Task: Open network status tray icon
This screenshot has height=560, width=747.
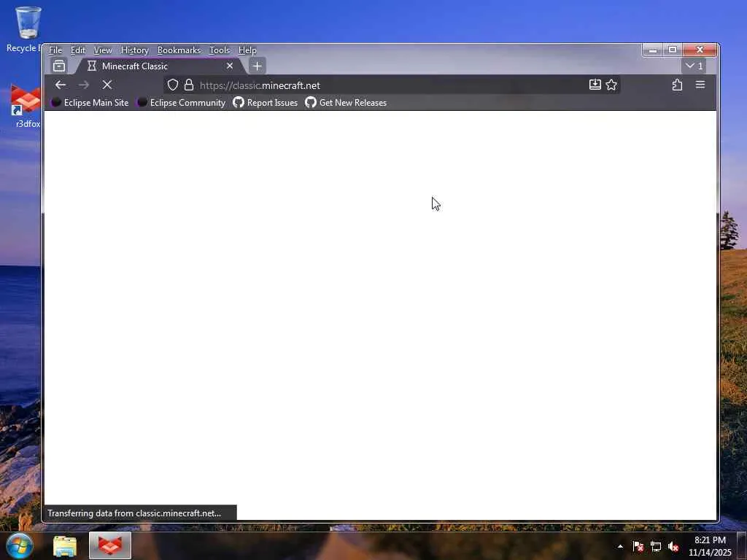Action: [656, 546]
